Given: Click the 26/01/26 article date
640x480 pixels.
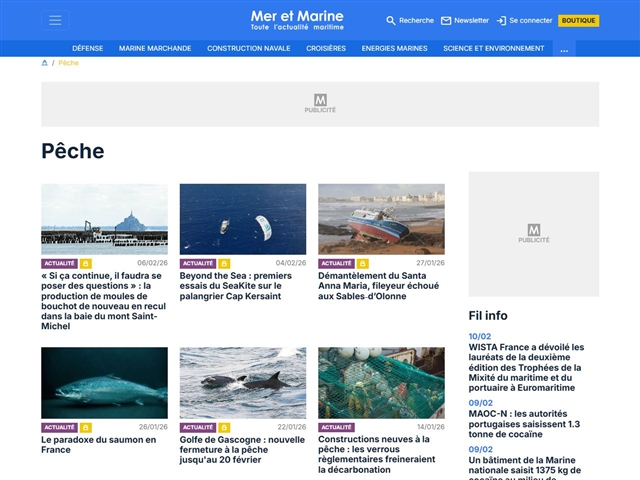Looking at the screenshot, I should [x=153, y=427].
